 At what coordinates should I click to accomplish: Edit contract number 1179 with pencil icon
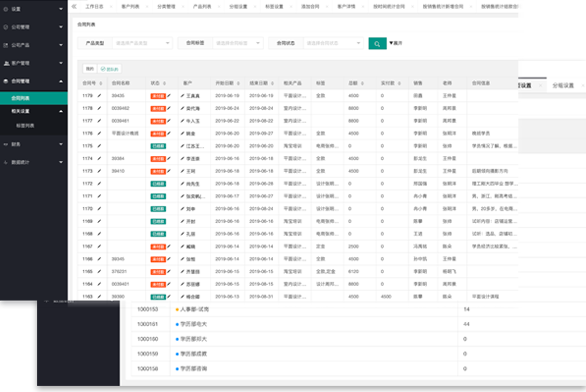[99, 96]
